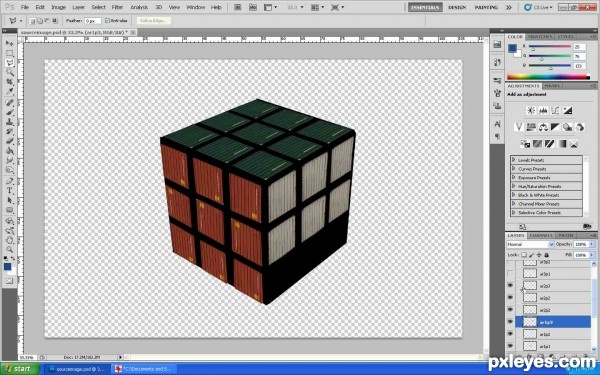Switch to the Masks tab
Image resolution: width=600 pixels, height=375 pixels.
(552, 86)
